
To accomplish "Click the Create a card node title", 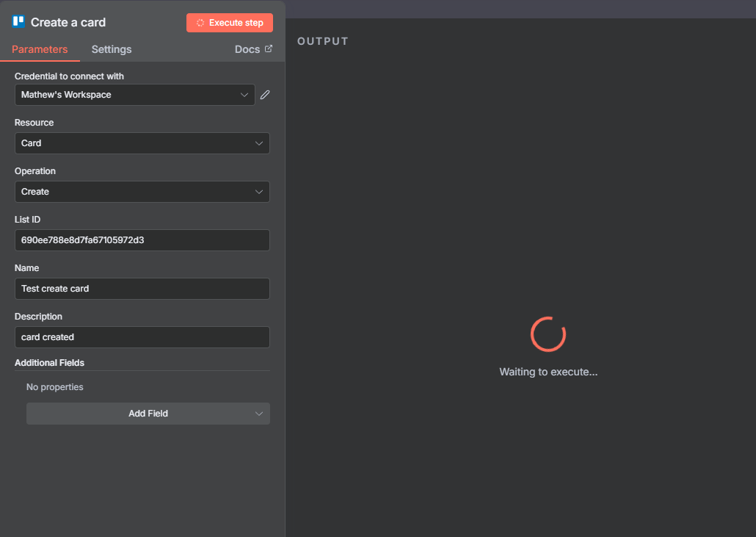I will 68,23.
